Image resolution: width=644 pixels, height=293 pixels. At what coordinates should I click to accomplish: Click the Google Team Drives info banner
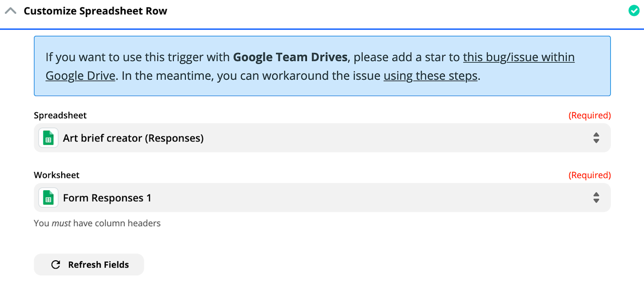click(x=322, y=66)
